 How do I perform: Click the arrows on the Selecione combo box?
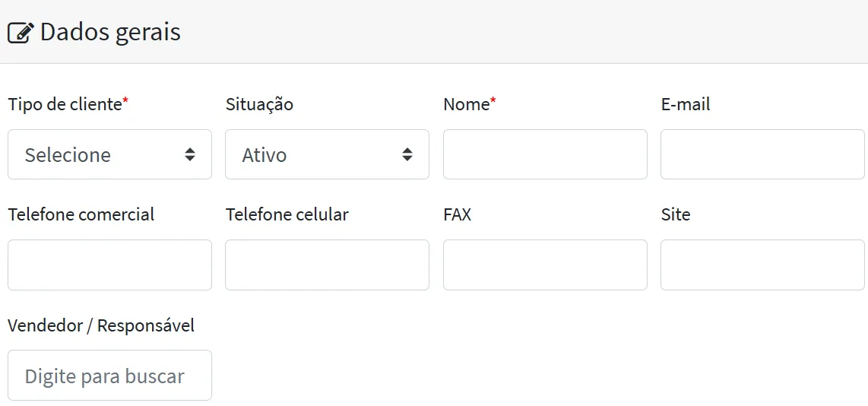[x=190, y=154]
